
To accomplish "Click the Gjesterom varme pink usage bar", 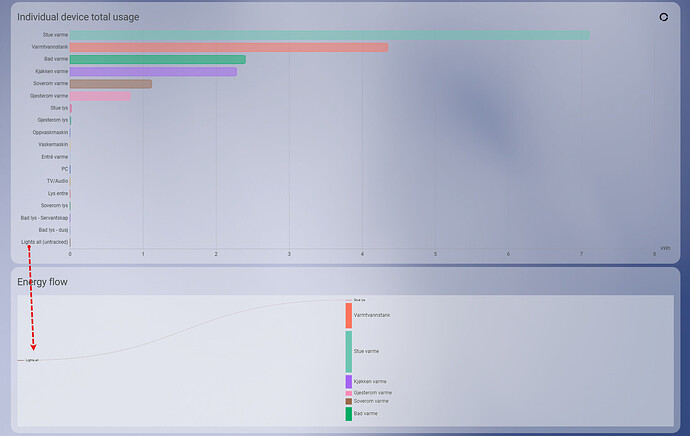I will pyautogui.click(x=100, y=96).
